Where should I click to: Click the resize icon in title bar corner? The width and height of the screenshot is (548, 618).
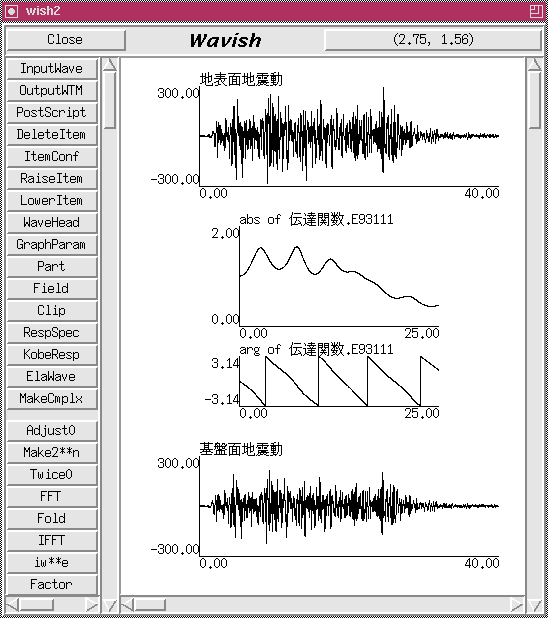tap(536, 11)
